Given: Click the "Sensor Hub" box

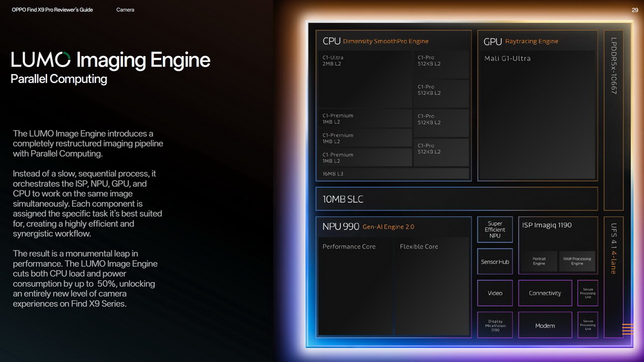Looking at the screenshot, I should tap(495, 262).
